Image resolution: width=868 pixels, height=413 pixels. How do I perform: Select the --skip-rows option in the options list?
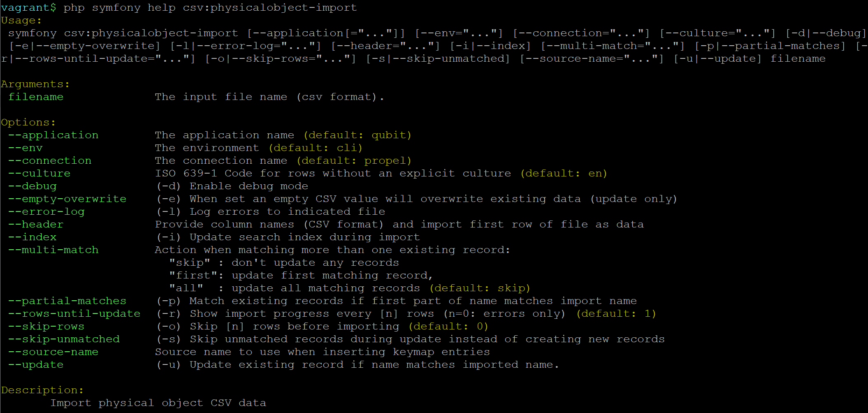(46, 327)
